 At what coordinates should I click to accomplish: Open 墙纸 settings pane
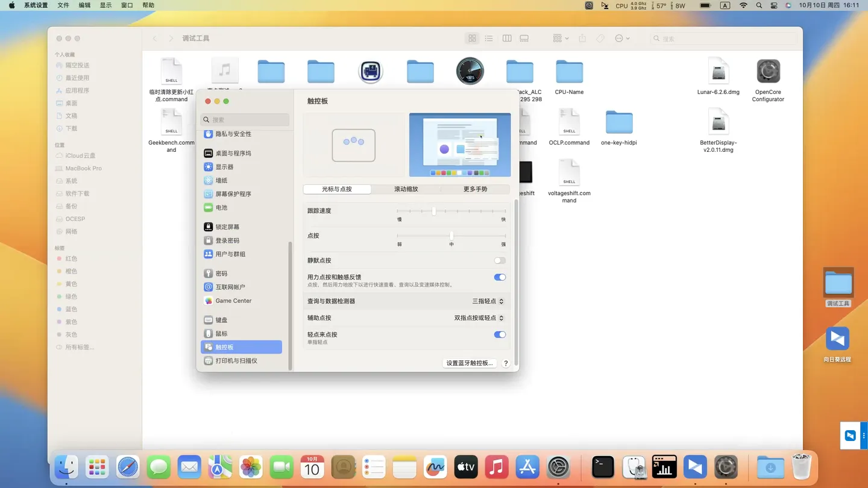point(221,181)
